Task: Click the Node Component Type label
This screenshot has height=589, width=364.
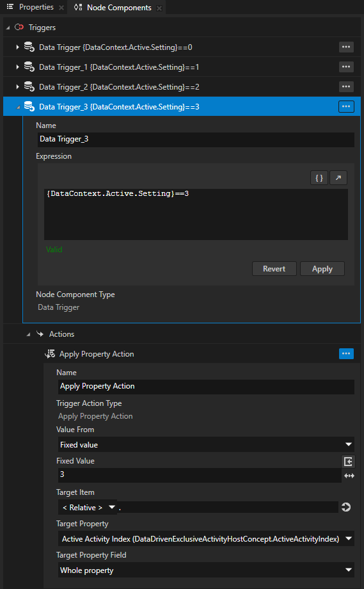Action: tap(75, 294)
